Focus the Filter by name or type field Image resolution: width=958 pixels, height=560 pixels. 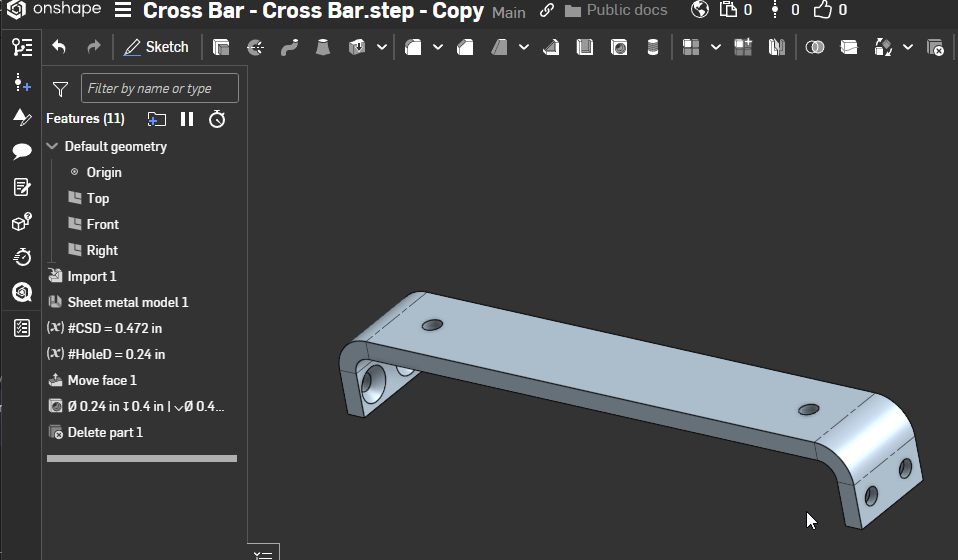[x=159, y=88]
